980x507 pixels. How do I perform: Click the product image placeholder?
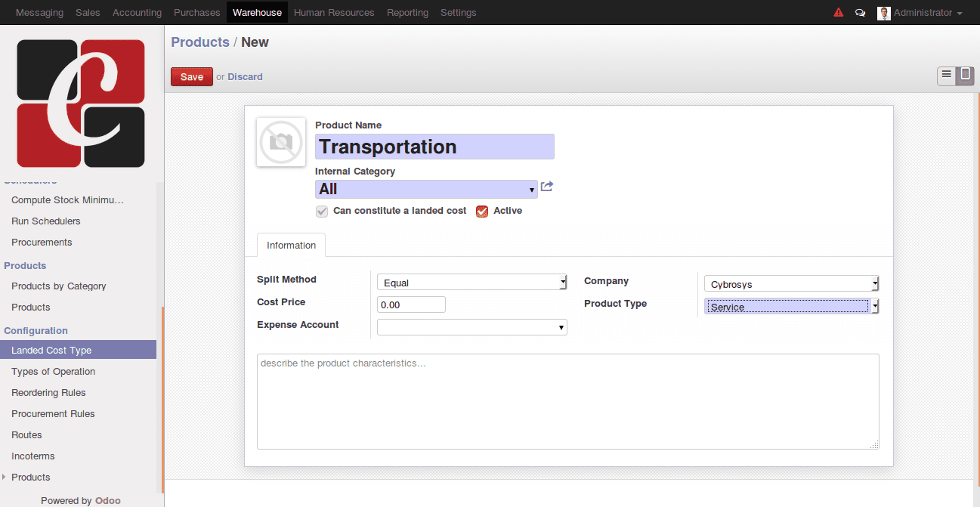click(281, 141)
